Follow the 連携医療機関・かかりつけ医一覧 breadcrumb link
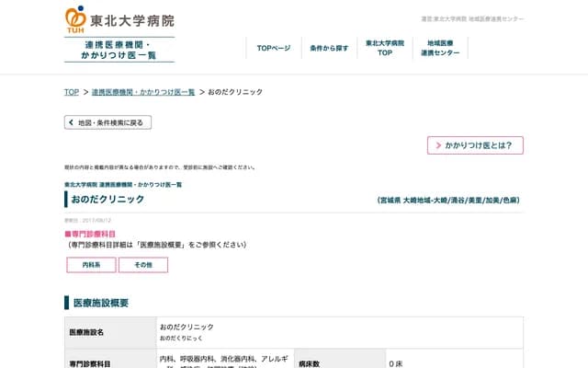Screen dimensions: 588x368 [x=143, y=92]
